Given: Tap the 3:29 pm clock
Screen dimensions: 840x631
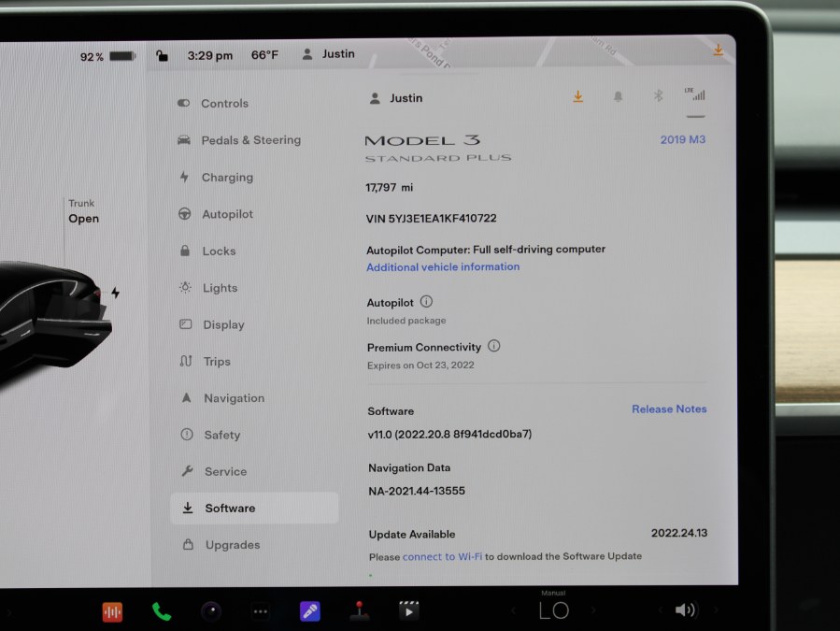Looking at the screenshot, I should pos(210,55).
